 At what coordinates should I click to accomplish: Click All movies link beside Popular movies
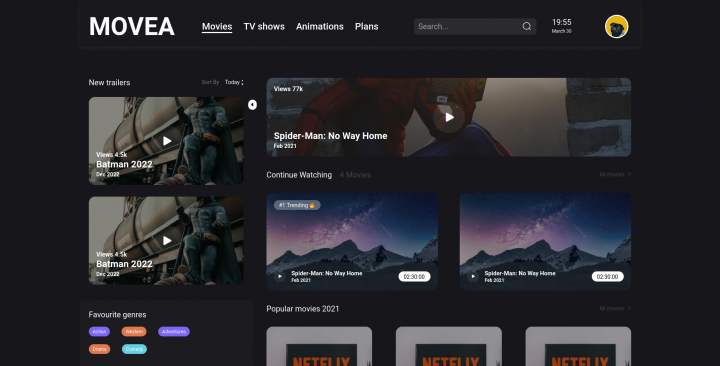[615, 308]
